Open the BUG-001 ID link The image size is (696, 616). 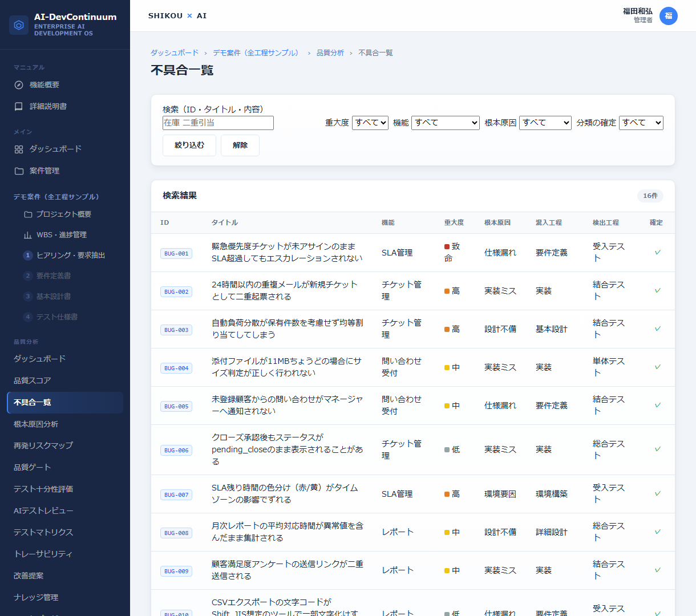[176, 254]
